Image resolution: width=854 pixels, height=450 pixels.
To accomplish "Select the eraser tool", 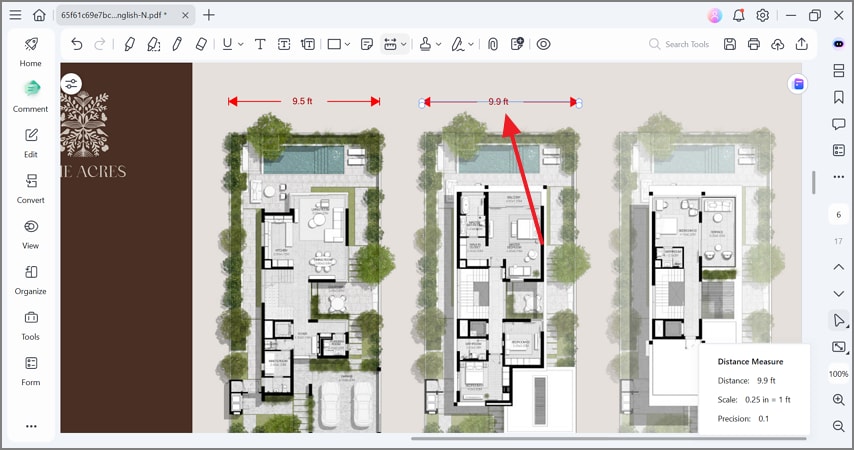I will point(201,44).
